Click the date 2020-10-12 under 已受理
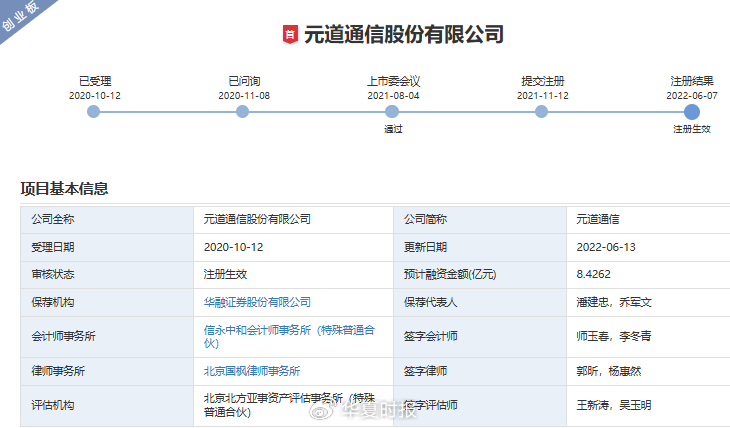Image resolution: width=730 pixels, height=428 pixels. coord(95,95)
